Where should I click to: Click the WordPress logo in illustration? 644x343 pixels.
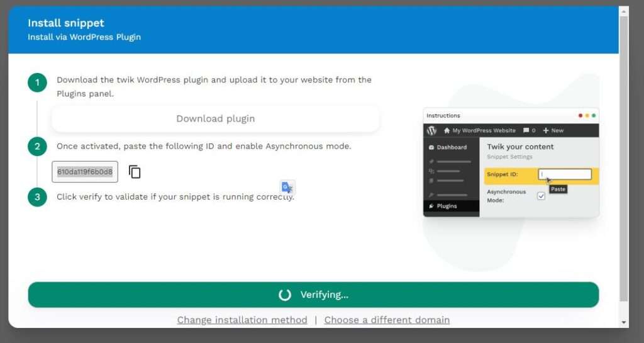point(431,131)
